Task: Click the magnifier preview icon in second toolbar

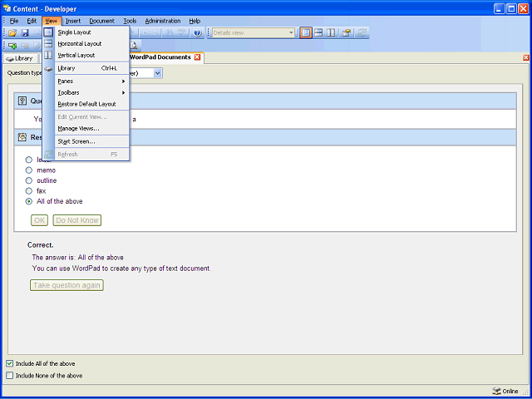Action: coord(134,46)
